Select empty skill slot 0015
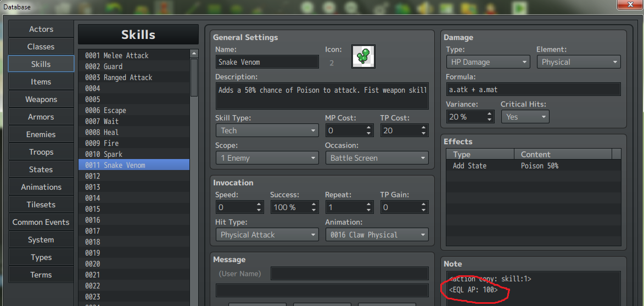The image size is (644, 306). coord(134,209)
